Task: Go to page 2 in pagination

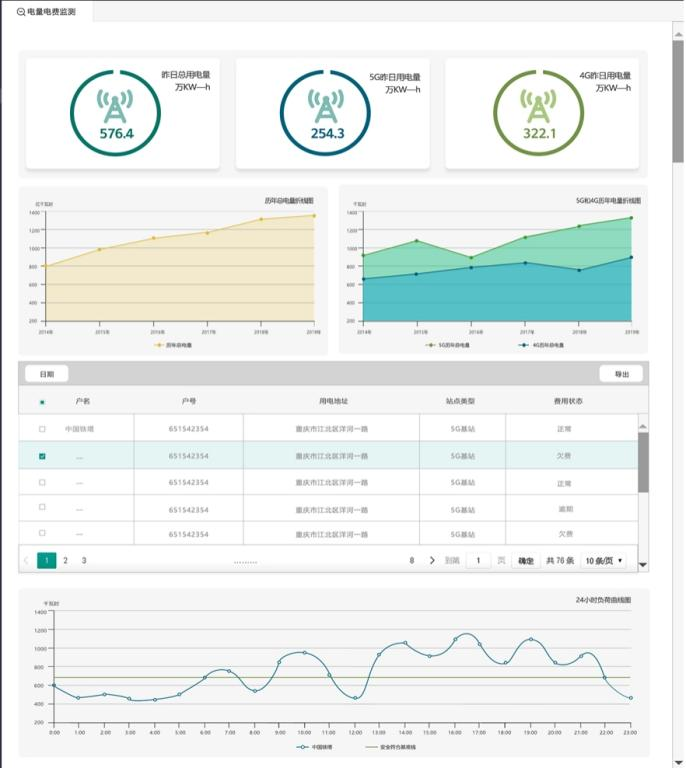Action: coord(66,560)
